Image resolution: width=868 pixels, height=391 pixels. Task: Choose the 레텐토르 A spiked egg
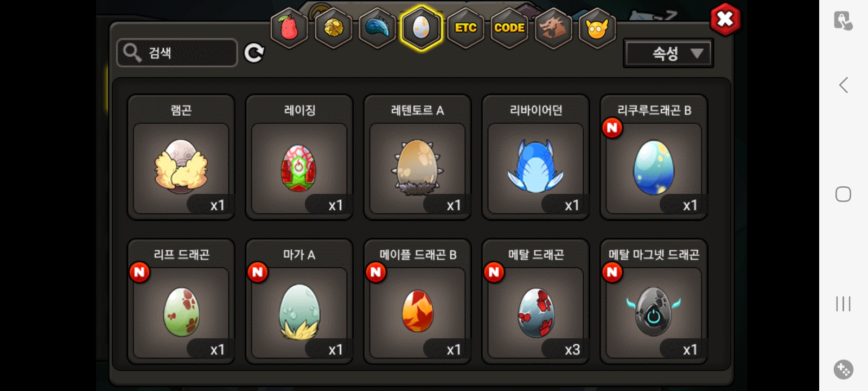click(x=418, y=157)
